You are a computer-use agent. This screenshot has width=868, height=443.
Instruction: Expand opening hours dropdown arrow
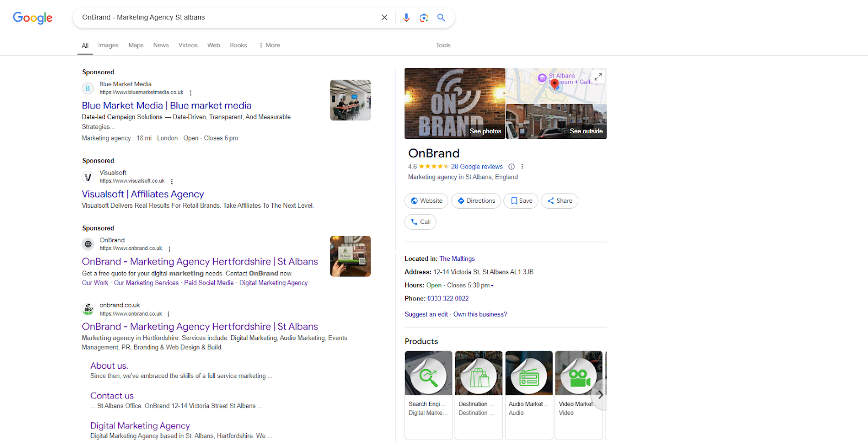492,286
